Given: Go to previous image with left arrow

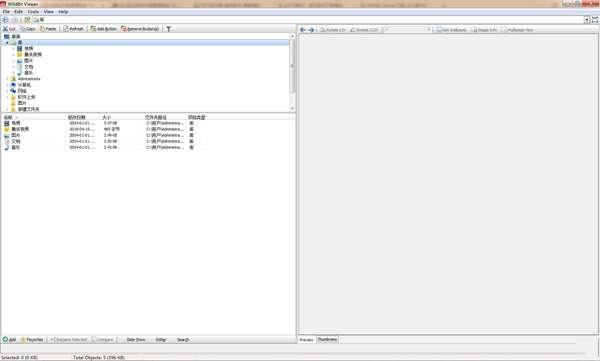Looking at the screenshot, I should click(303, 29).
